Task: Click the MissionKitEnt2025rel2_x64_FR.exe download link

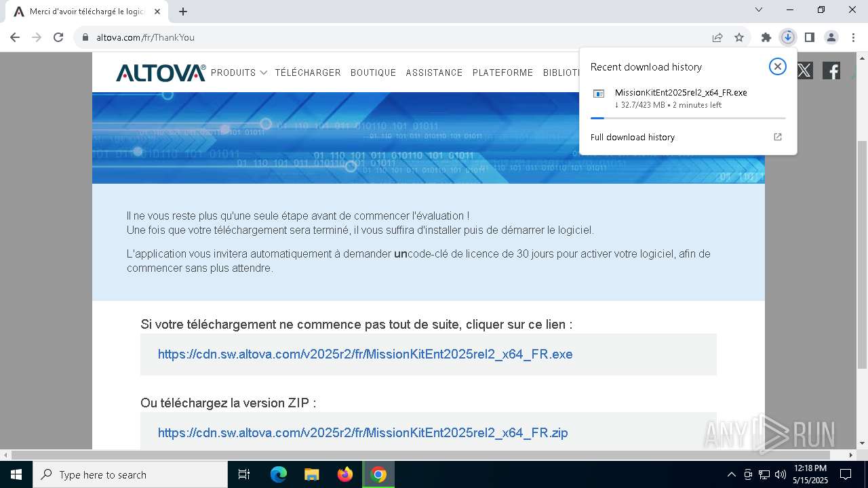Action: click(365, 354)
